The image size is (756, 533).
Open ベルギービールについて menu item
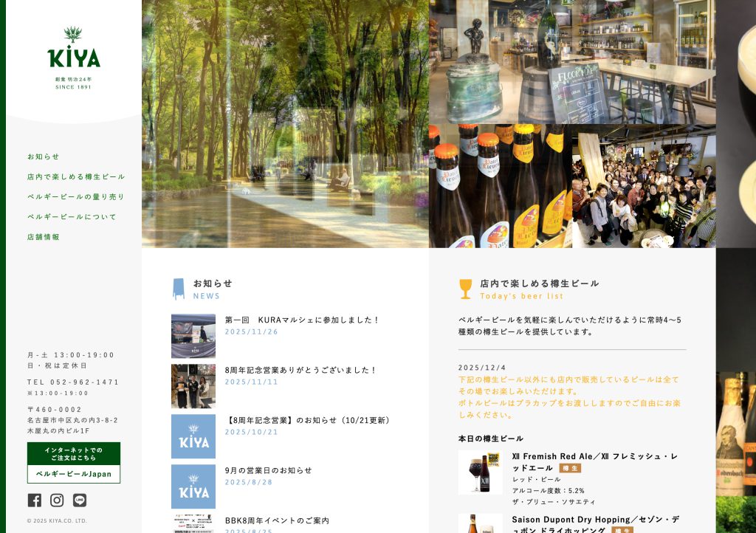pos(72,216)
